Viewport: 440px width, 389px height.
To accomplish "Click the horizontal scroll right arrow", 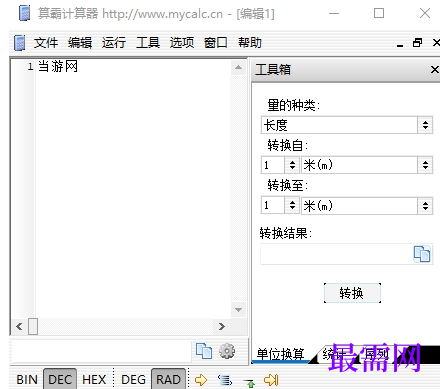I will pos(222,326).
